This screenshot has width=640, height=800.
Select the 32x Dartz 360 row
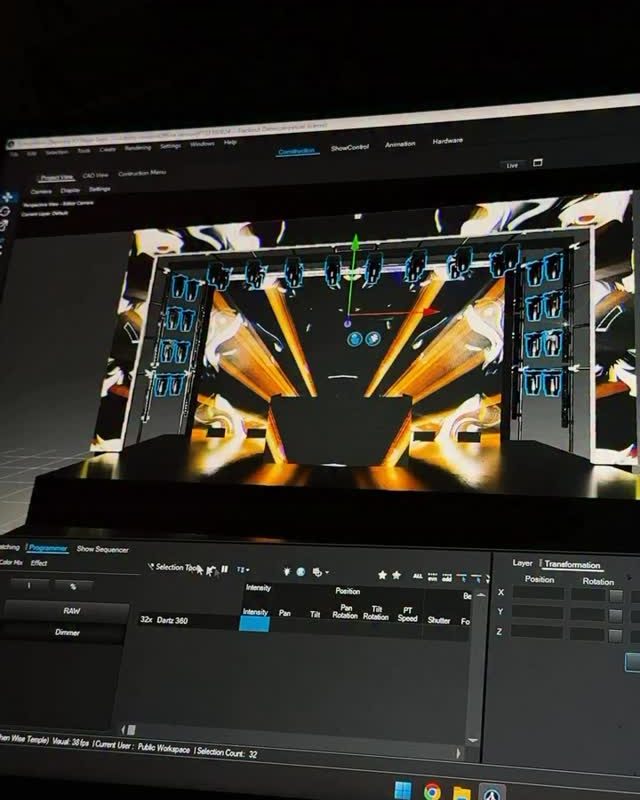click(x=304, y=622)
